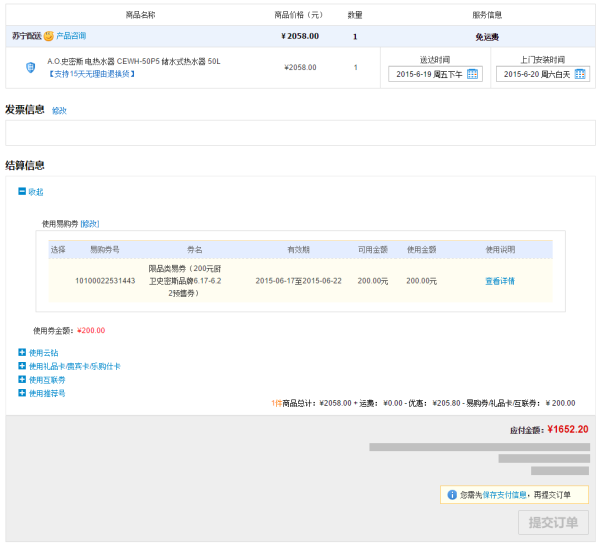Expand 使用礼品卡/国宾卡/乐购仕卡 section
The image size is (600, 547).
(75, 366)
